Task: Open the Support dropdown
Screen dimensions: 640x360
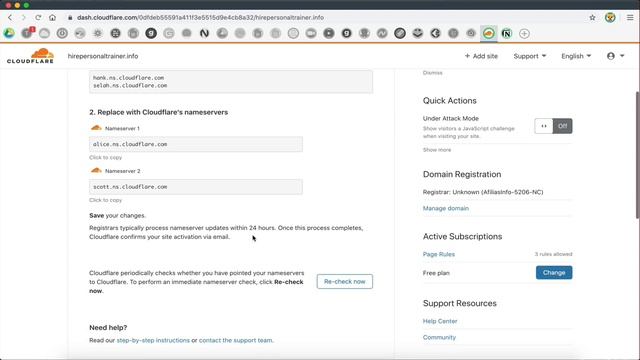Action: coord(529,56)
